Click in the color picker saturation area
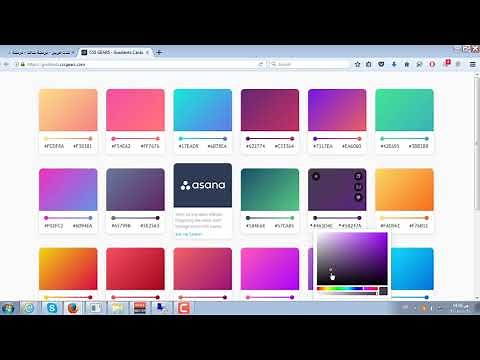The image size is (480, 360). [x=352, y=258]
